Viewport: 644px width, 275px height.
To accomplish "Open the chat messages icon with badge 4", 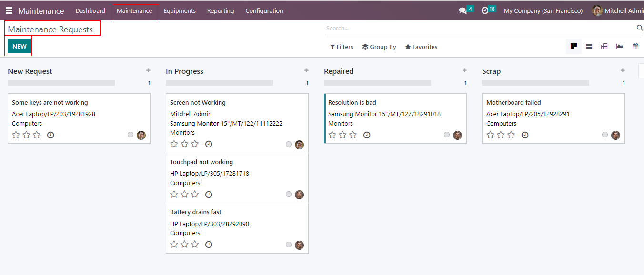I will 463,10.
